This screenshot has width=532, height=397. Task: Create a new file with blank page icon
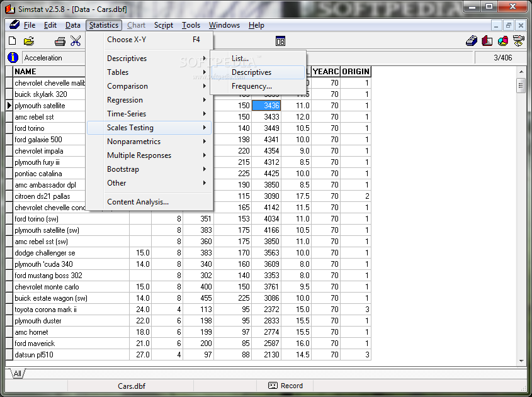pyautogui.click(x=12, y=41)
